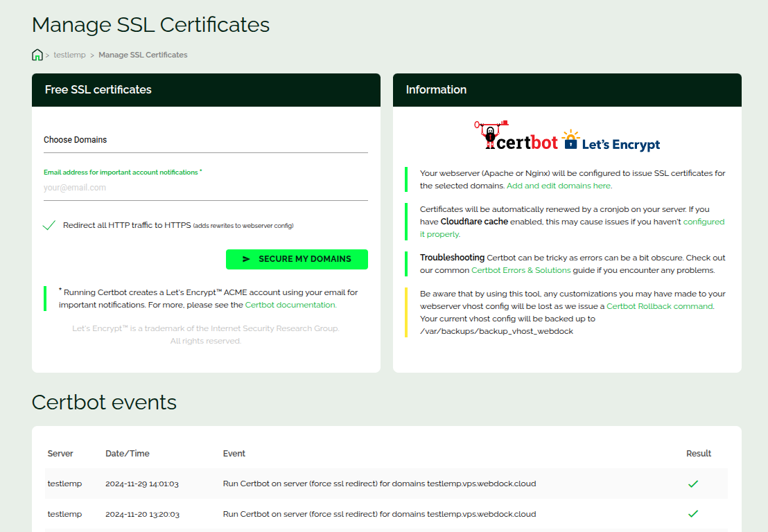Image resolution: width=768 pixels, height=532 pixels.
Task: Focus the email address input field
Action: point(205,188)
